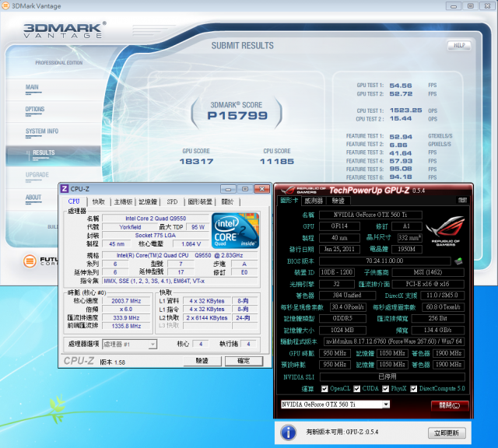This screenshot has height=448, width=498.
Task: Click the 確定 OK button in CPU-Z
Action: pos(244,361)
